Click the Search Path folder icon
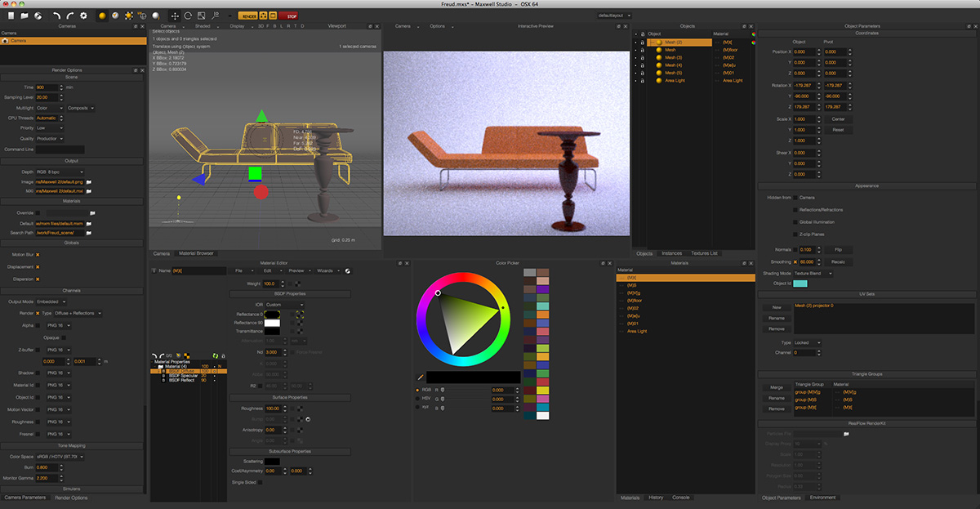This screenshot has width=980, height=509. point(89,233)
